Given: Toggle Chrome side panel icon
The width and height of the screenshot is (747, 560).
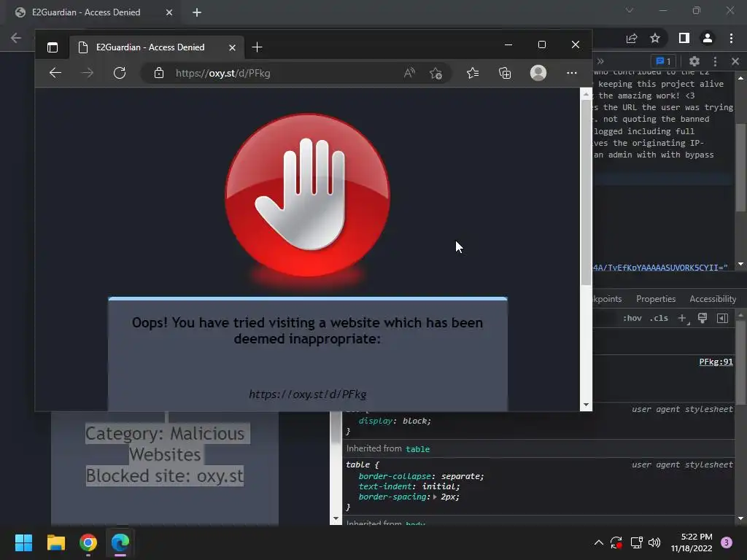Looking at the screenshot, I should (x=684, y=38).
